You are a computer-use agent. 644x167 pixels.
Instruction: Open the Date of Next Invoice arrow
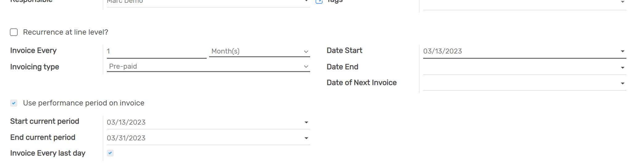(x=622, y=83)
